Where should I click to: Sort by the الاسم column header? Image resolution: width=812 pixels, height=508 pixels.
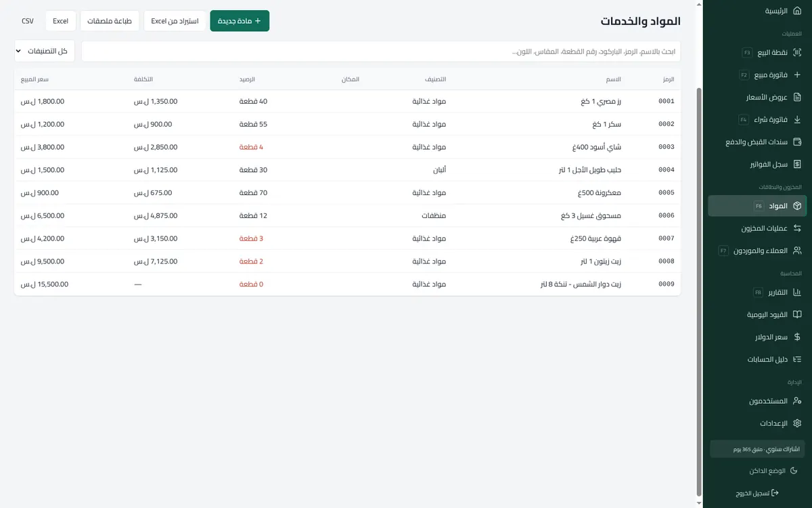click(613, 79)
